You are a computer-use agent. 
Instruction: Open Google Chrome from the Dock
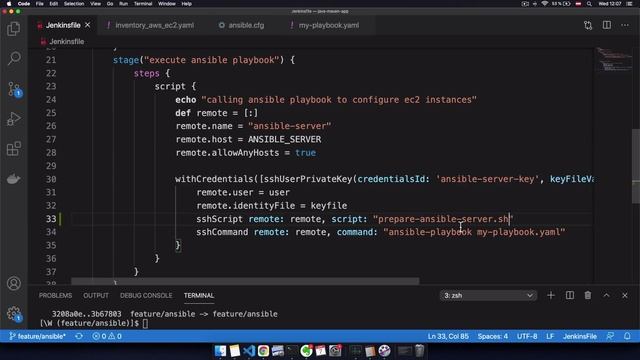[x=263, y=351]
